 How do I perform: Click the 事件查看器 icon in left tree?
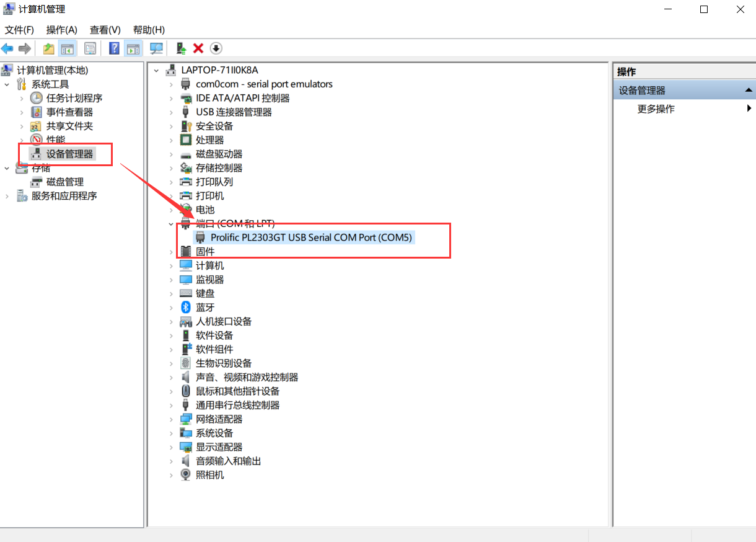coord(37,112)
